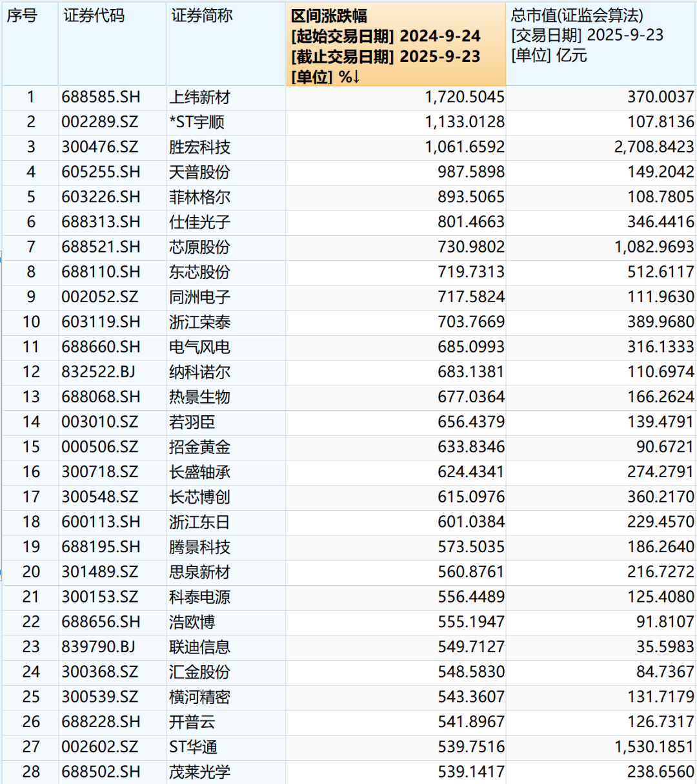
Task: Click the value 677.0364
Action: point(471,397)
